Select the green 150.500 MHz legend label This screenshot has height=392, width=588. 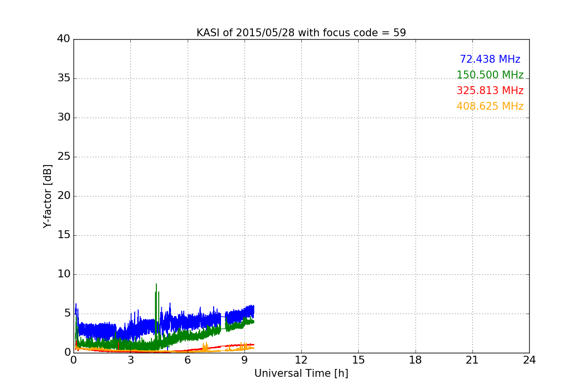[x=490, y=75]
